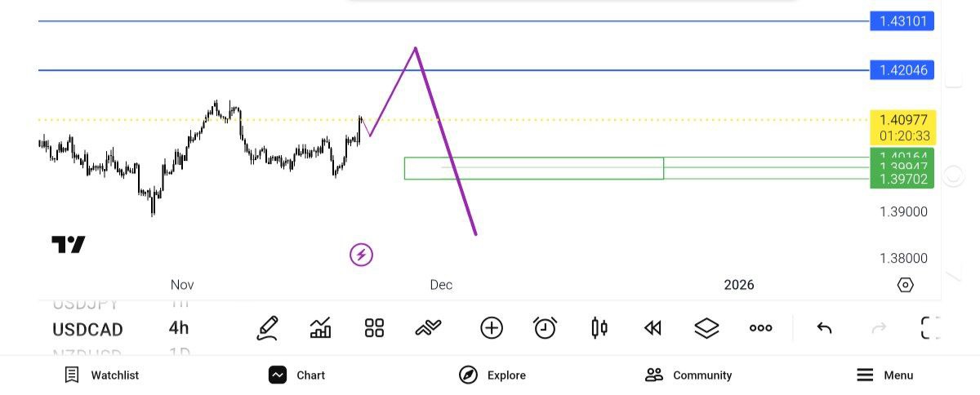This screenshot has height=395, width=980.
Task: Tap the add symbol plus icon
Action: [x=492, y=328]
